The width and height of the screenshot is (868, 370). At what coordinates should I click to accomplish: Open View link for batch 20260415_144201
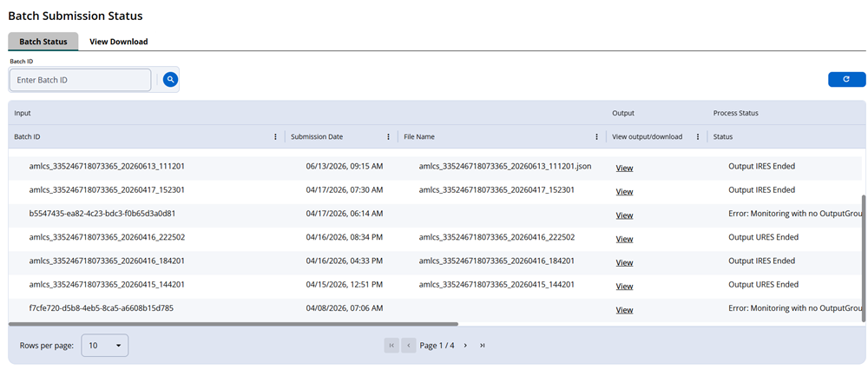tap(624, 287)
